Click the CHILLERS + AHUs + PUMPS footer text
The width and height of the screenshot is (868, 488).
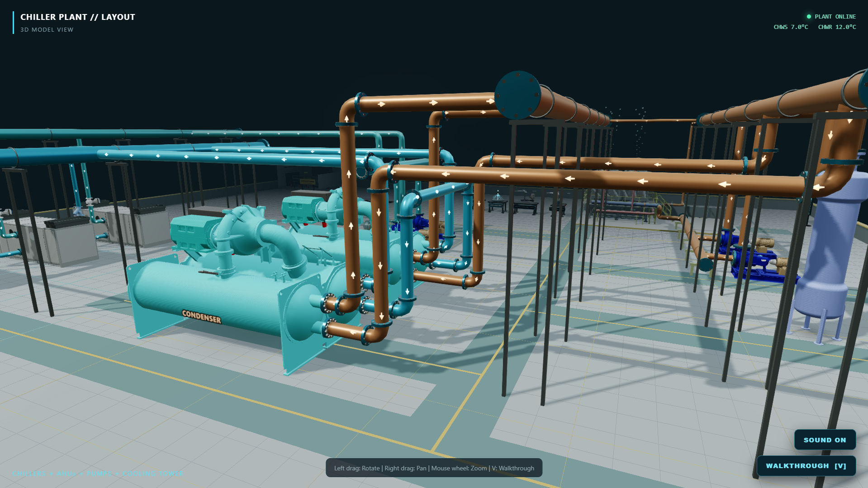click(x=98, y=474)
